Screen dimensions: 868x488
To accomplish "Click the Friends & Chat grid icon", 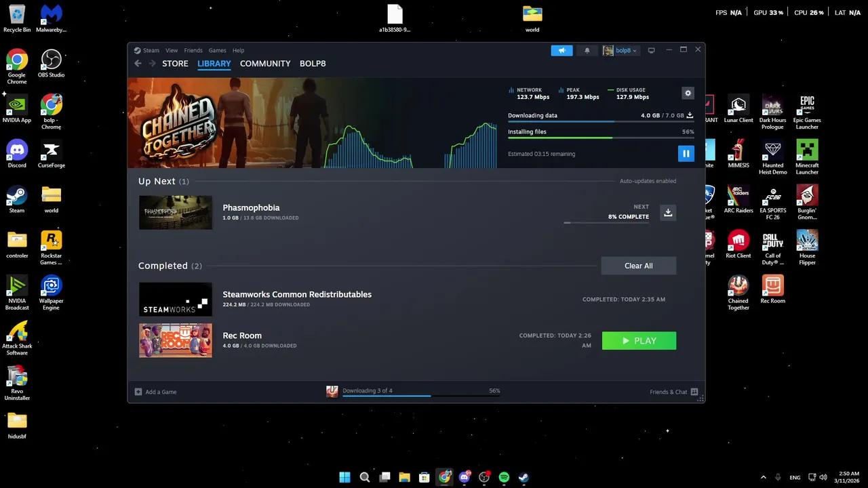I will pyautogui.click(x=694, y=392).
